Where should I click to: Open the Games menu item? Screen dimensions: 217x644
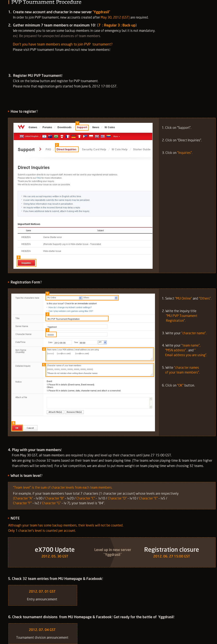click(33, 127)
